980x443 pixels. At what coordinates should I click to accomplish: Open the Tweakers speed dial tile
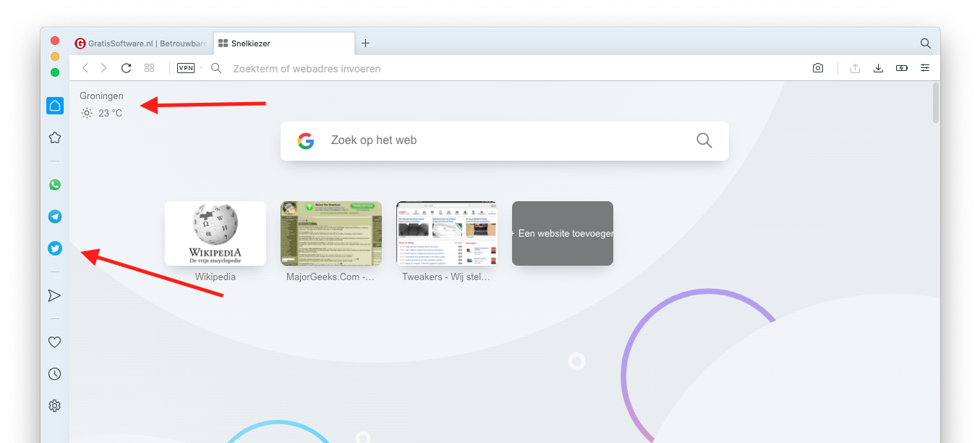point(447,233)
